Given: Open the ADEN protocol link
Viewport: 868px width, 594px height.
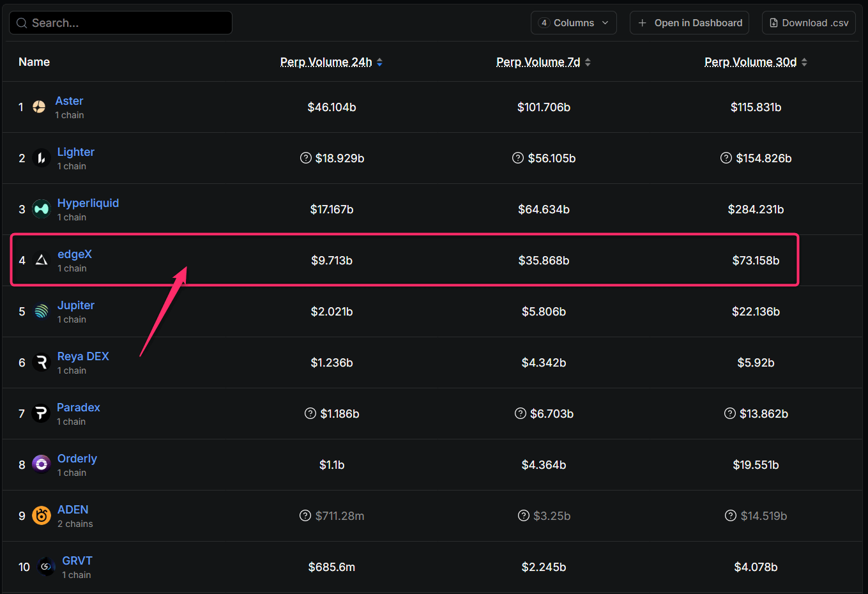Looking at the screenshot, I should 73,510.
